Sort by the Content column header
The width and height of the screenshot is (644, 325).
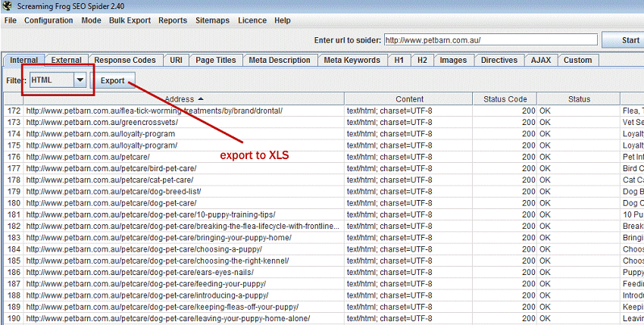409,99
